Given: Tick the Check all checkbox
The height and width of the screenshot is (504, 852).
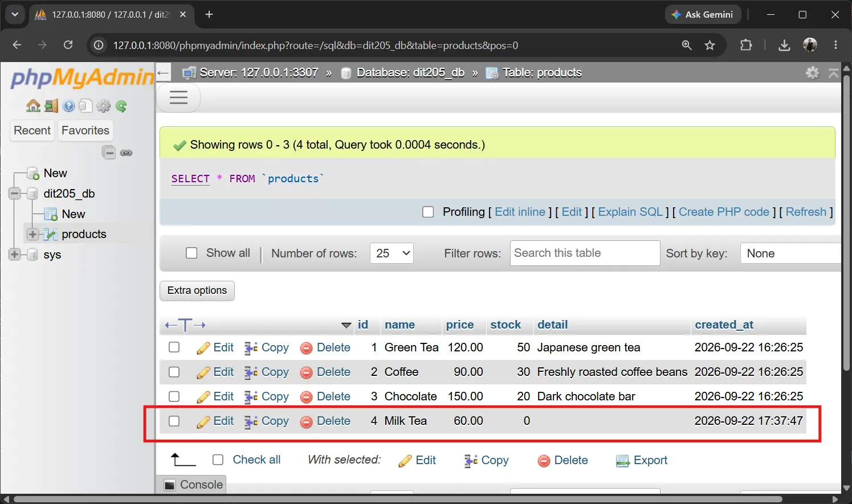Looking at the screenshot, I should 218,460.
